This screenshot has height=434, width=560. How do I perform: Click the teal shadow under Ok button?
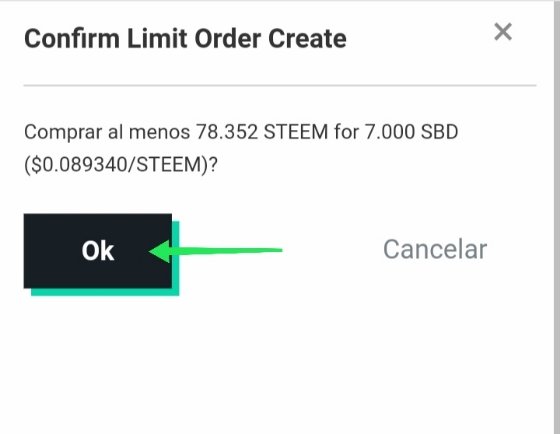coord(105,292)
